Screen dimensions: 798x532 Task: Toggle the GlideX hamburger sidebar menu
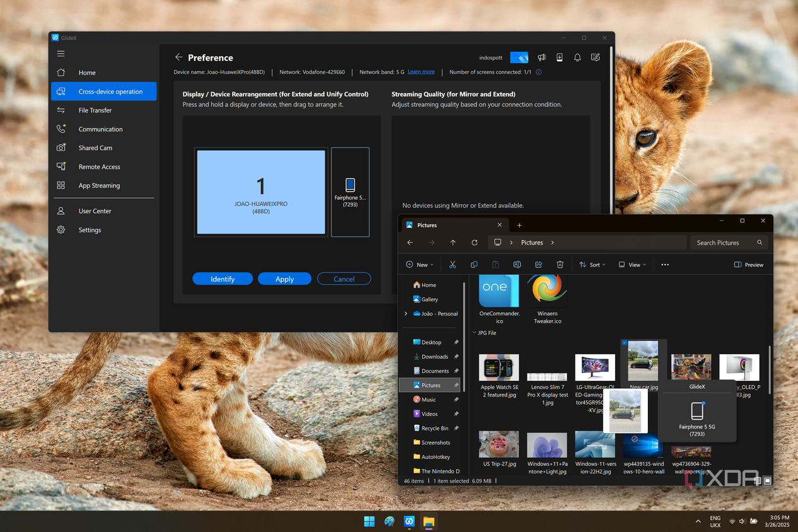point(61,54)
